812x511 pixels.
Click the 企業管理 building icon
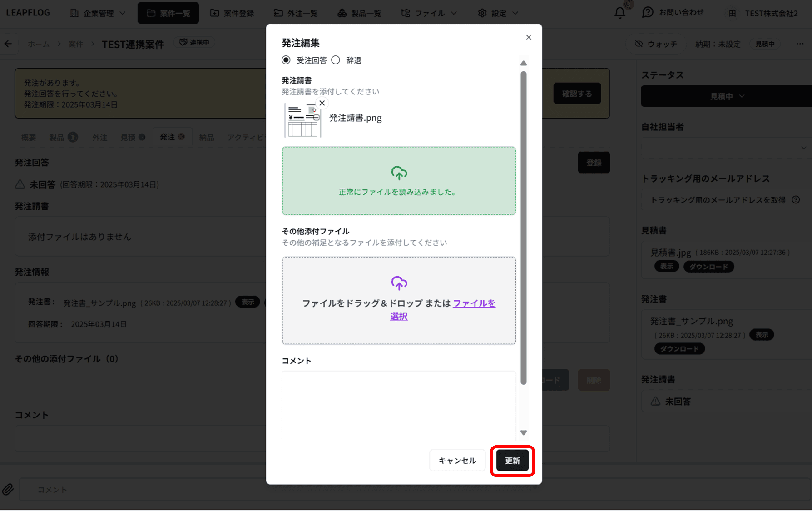click(74, 13)
